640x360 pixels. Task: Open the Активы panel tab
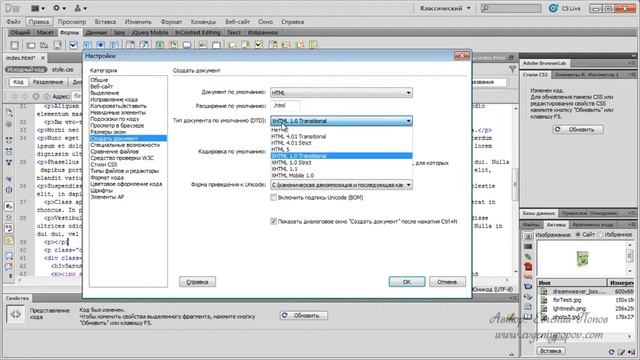(556, 224)
